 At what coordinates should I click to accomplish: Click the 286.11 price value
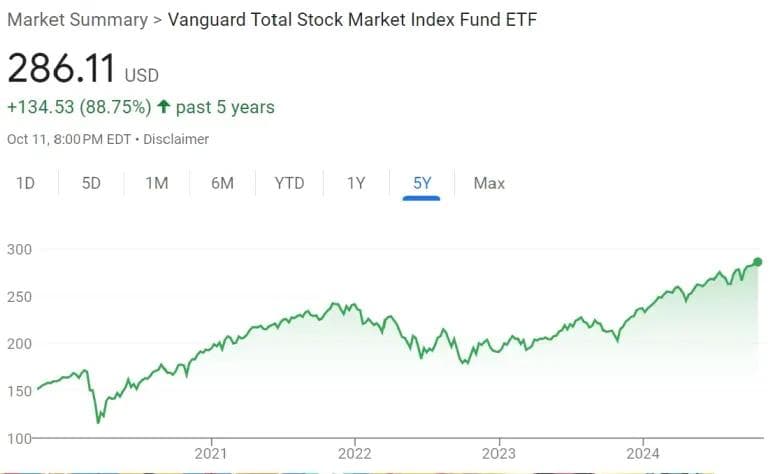pos(61,69)
